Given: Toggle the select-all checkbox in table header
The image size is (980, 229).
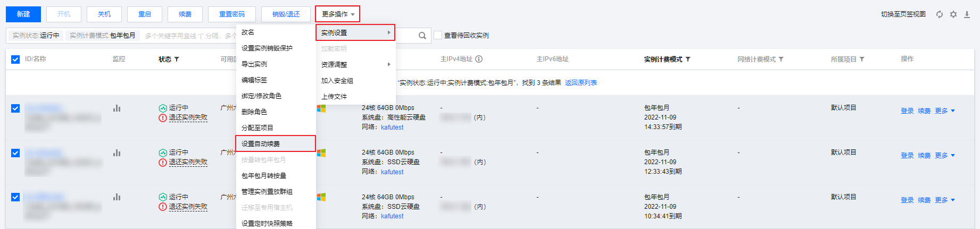Looking at the screenshot, I should (15, 59).
